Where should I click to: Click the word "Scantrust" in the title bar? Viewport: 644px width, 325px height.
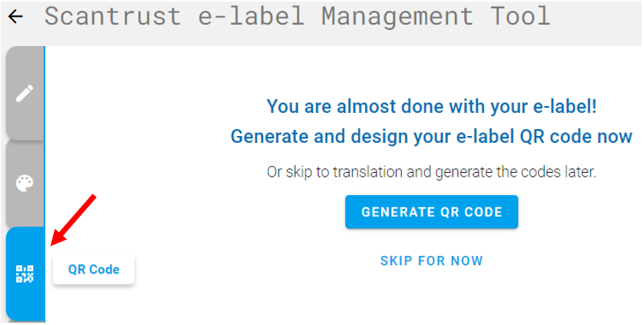112,16
